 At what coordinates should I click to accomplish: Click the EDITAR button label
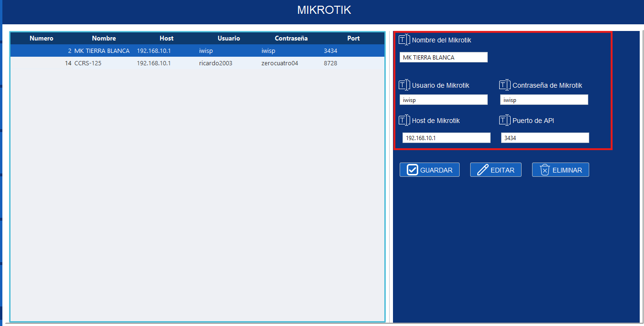click(503, 170)
